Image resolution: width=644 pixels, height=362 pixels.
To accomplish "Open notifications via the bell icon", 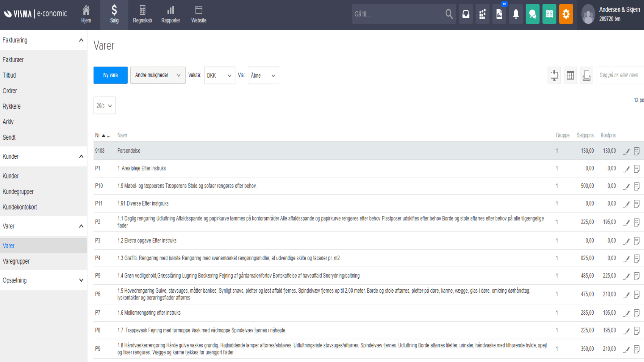I will (x=516, y=14).
